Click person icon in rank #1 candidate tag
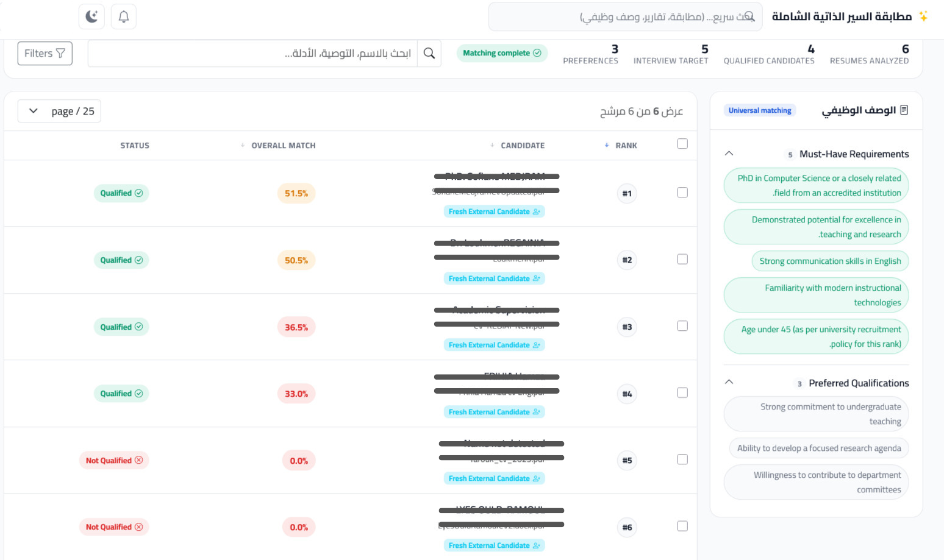 point(537,211)
